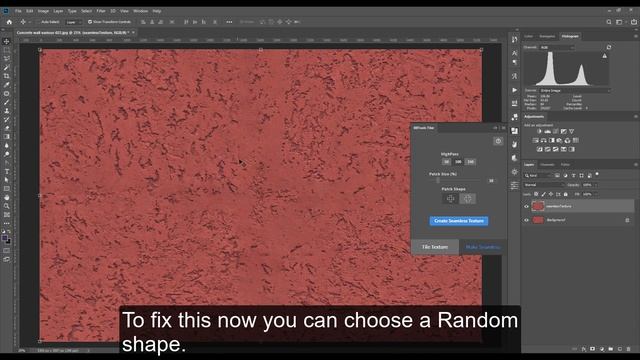
Task: Toggle Show Transform Controls checkbox
Action: tap(90, 22)
